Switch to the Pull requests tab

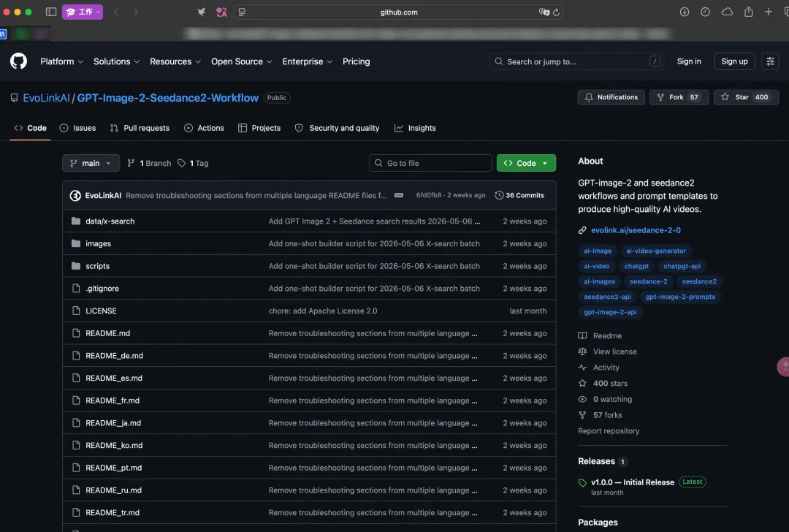pyautogui.click(x=140, y=128)
